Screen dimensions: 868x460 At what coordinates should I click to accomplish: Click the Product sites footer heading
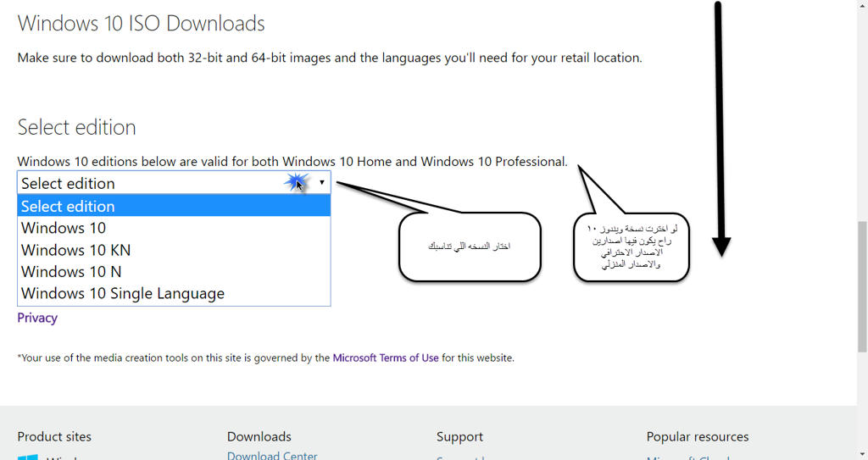pos(54,437)
